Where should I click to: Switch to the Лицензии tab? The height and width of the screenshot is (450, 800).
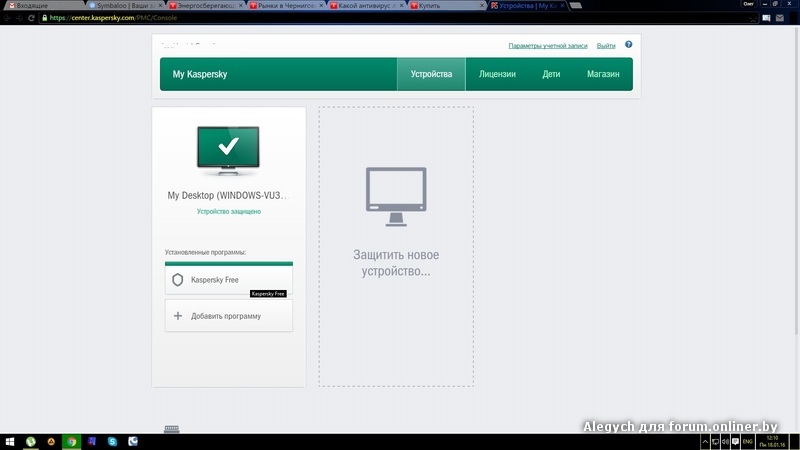497,74
